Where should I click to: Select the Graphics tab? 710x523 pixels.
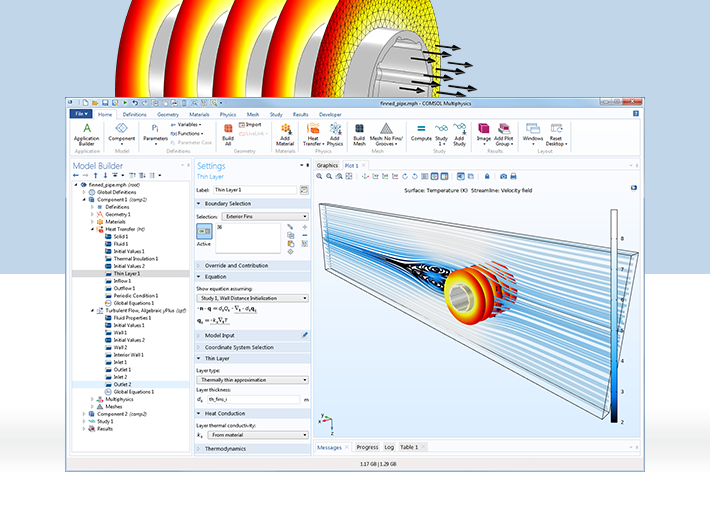click(327, 165)
